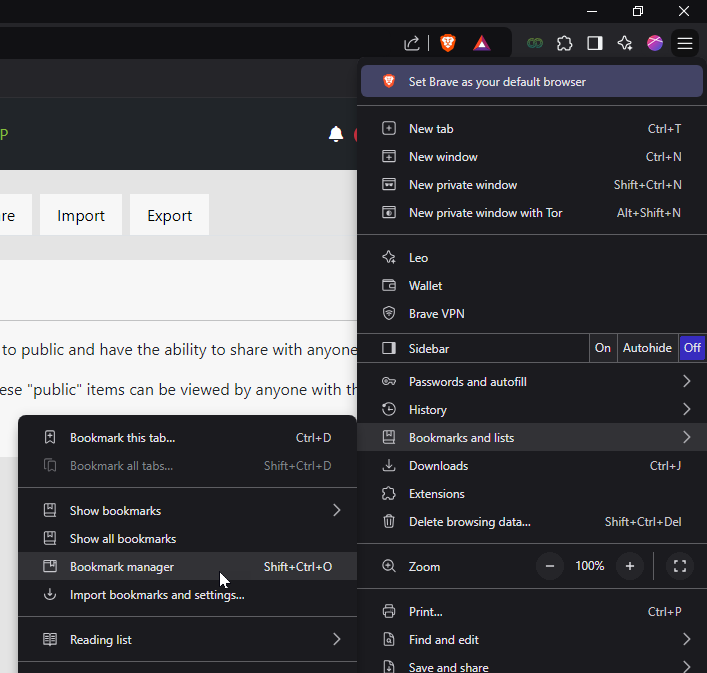Expand Find and edit submenu arrow

(686, 640)
